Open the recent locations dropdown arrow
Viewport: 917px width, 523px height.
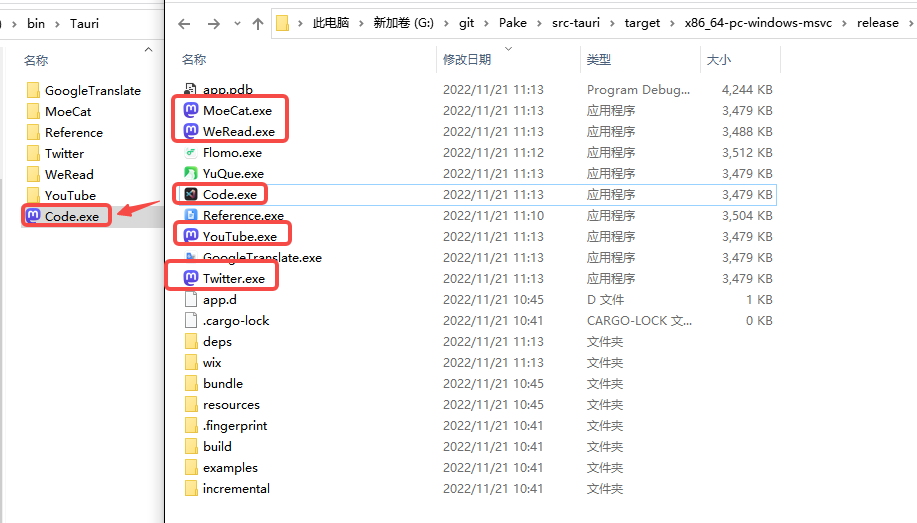tap(237, 23)
